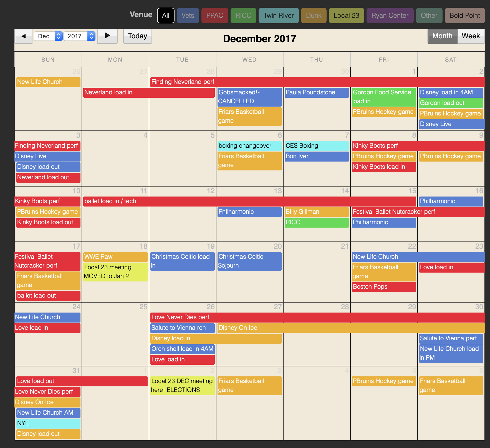Image resolution: width=490 pixels, height=448 pixels.
Task: Toggle the RICC venue filter
Action: (243, 16)
